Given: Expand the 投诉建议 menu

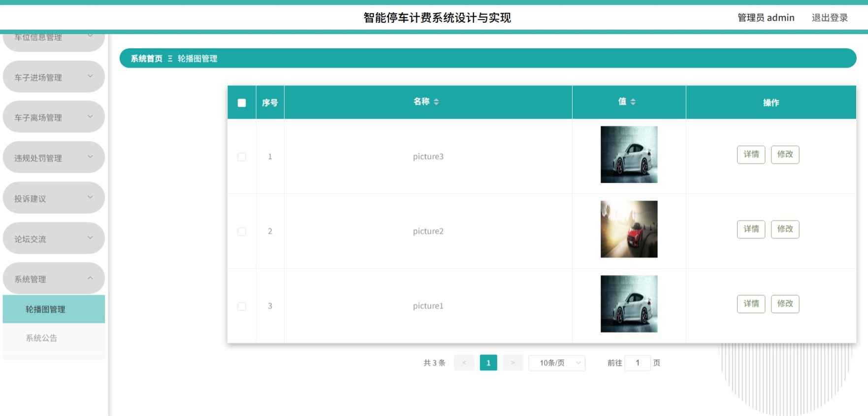Looking at the screenshot, I should [x=54, y=198].
